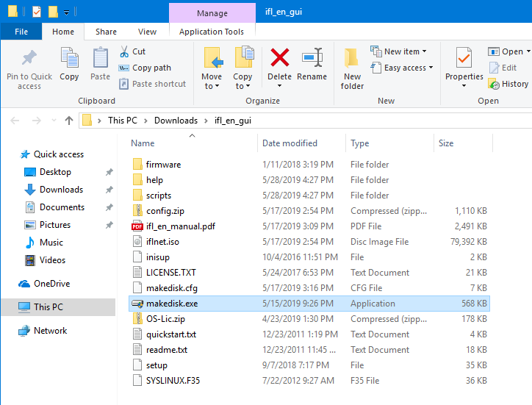
Task: Click the Edit command in Open group
Action: (503, 68)
